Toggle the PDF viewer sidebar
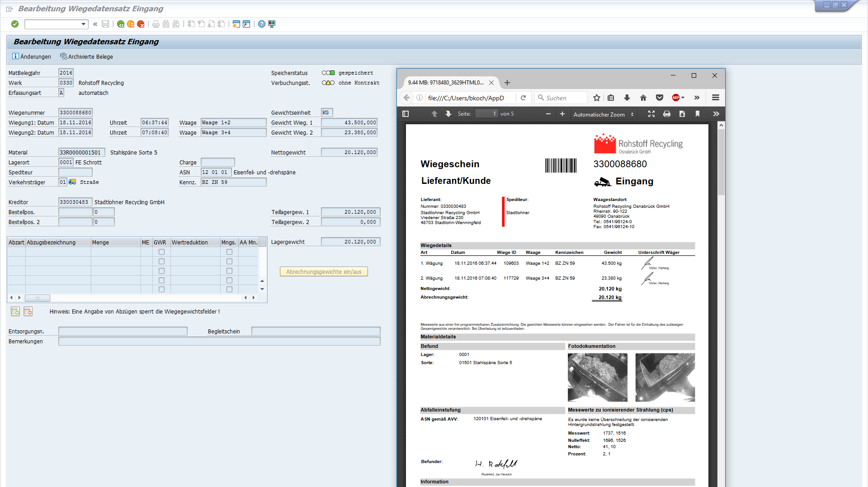Image resolution: width=868 pixels, height=487 pixels. (x=406, y=114)
